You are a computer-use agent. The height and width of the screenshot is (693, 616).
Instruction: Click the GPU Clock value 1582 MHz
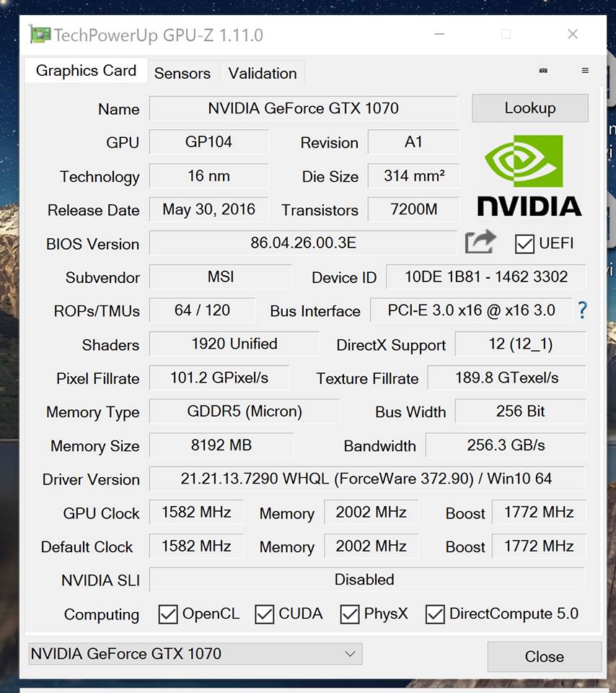point(196,513)
